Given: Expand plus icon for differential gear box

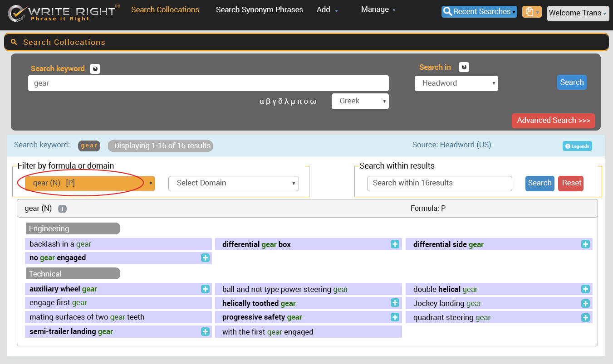Looking at the screenshot, I should point(395,244).
